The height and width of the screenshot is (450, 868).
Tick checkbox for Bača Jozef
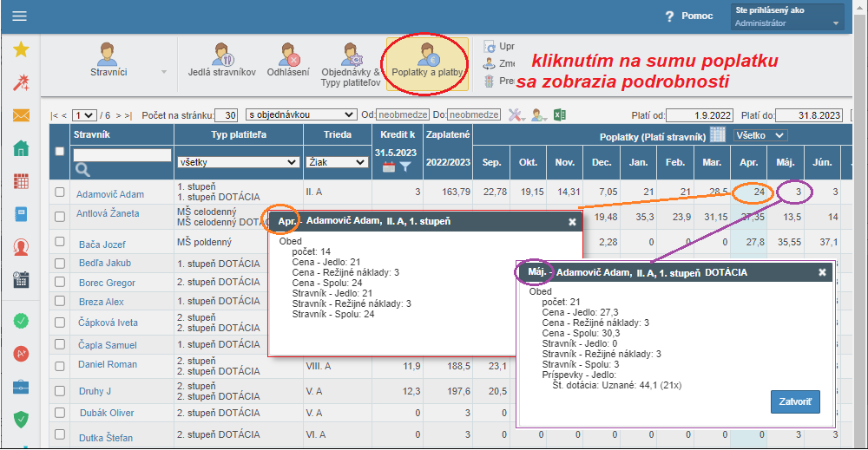coord(60,242)
